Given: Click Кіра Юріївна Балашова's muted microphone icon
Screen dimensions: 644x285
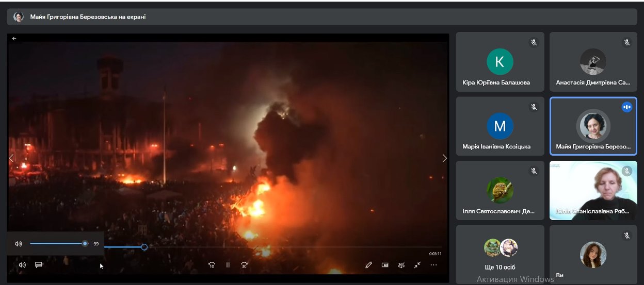Looking at the screenshot, I should coord(534,42).
